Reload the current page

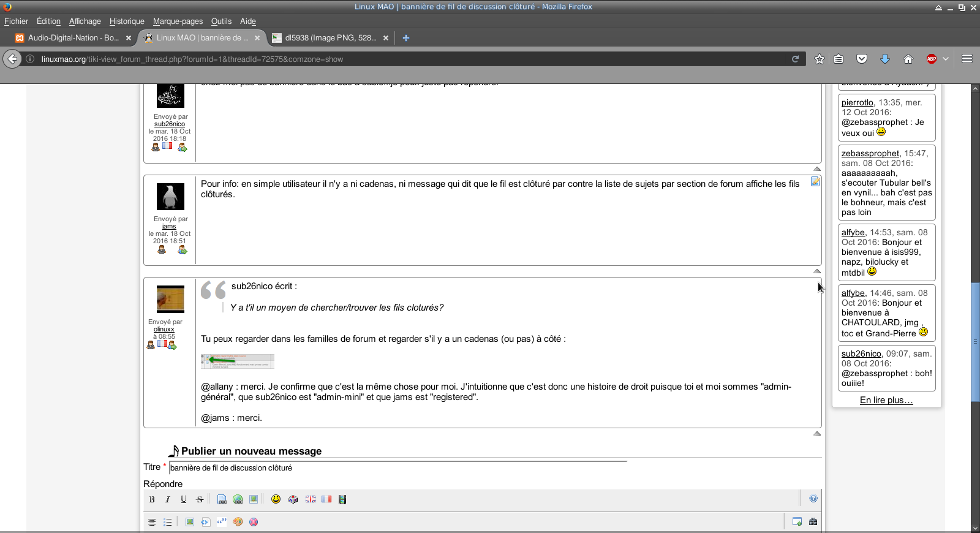point(796,59)
